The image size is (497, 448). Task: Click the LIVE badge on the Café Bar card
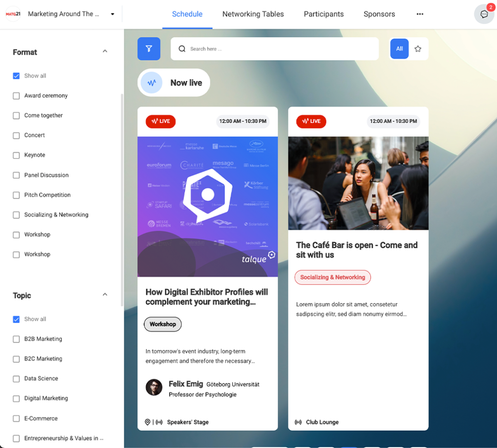311,121
